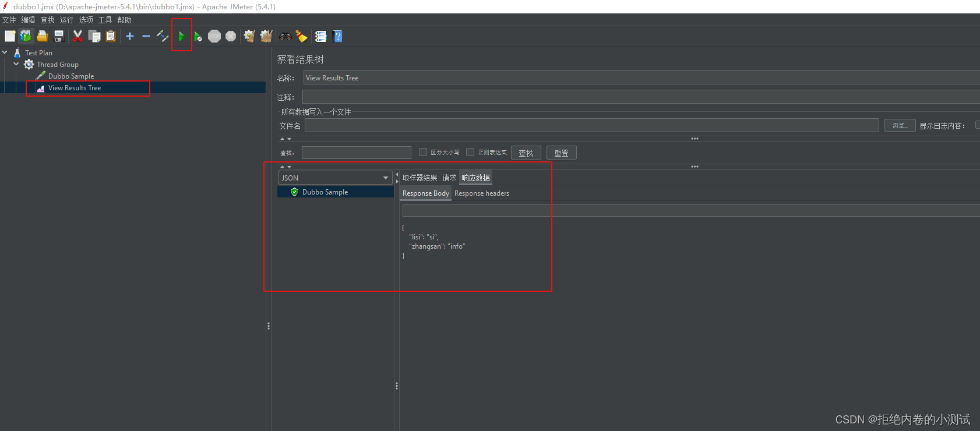Click the Shutdown threads icon
Screen dimensions: 980x431
click(x=231, y=36)
